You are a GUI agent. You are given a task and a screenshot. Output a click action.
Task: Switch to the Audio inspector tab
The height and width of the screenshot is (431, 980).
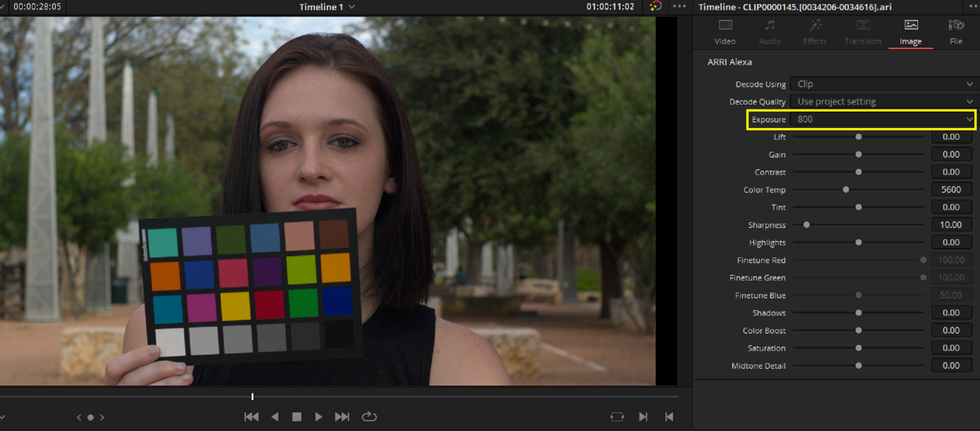click(x=769, y=33)
